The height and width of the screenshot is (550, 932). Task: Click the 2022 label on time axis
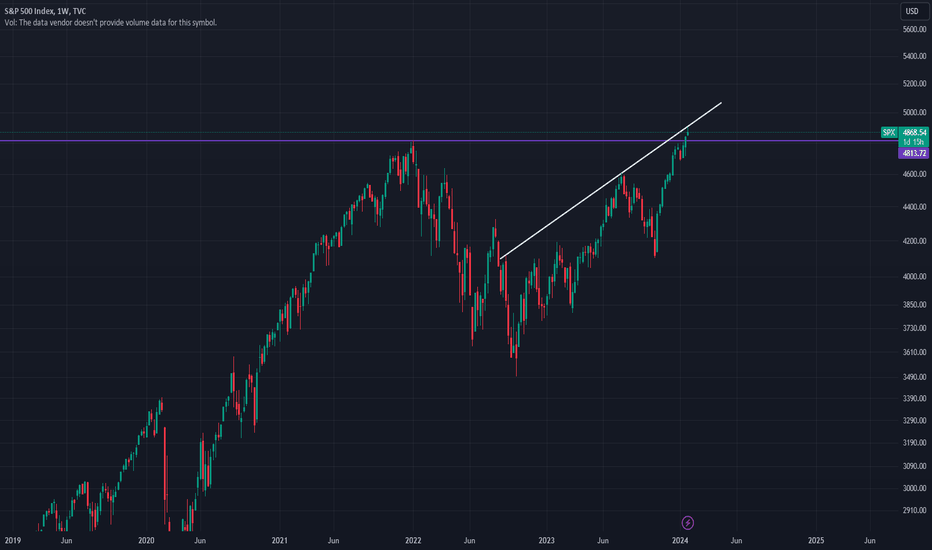point(413,540)
